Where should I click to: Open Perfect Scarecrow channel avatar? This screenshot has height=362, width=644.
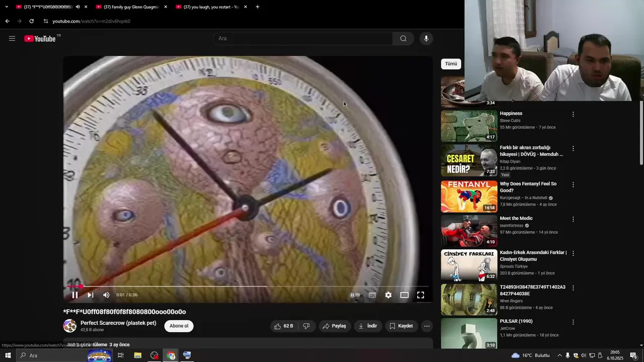point(70,326)
